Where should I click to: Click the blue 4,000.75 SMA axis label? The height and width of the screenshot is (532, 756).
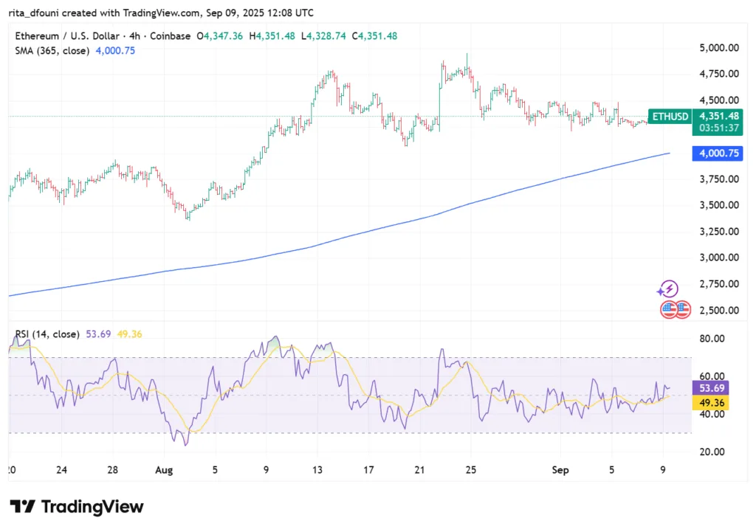pyautogui.click(x=715, y=153)
